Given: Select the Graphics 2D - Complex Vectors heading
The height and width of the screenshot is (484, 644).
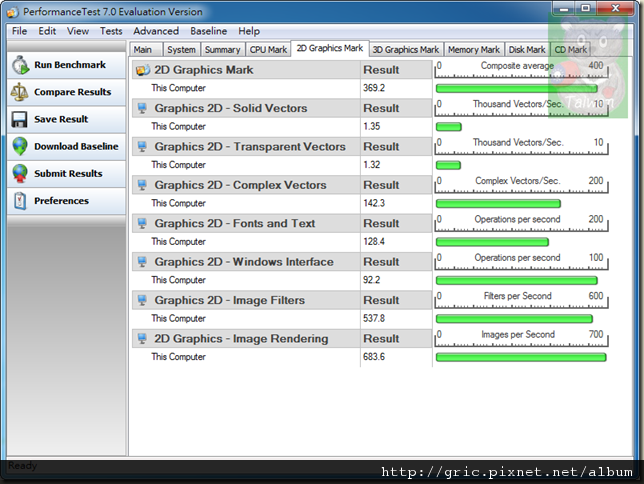Looking at the screenshot, I should point(240,185).
